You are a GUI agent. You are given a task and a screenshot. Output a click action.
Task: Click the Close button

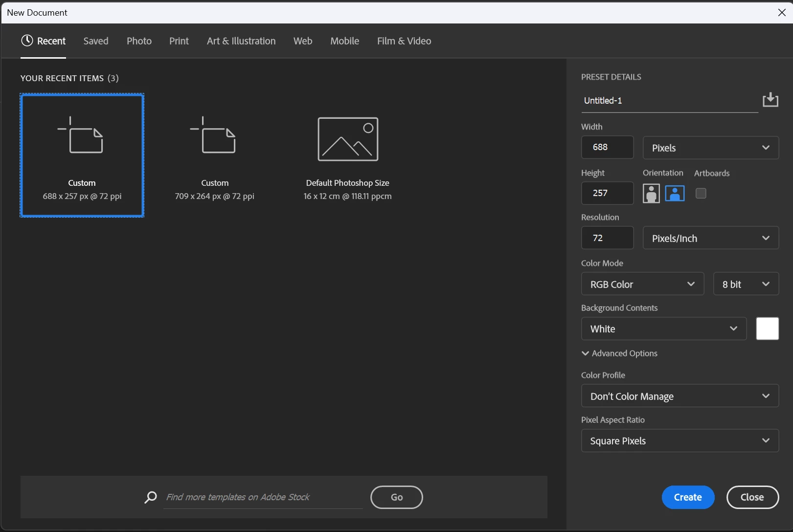(752, 497)
